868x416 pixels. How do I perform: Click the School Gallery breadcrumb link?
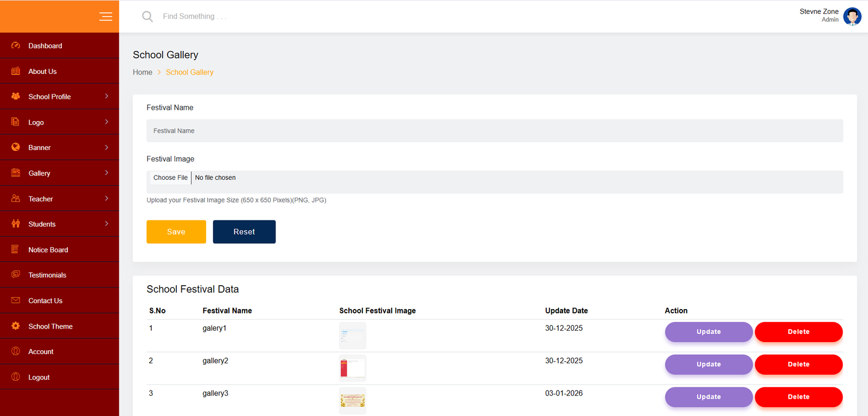click(x=189, y=72)
